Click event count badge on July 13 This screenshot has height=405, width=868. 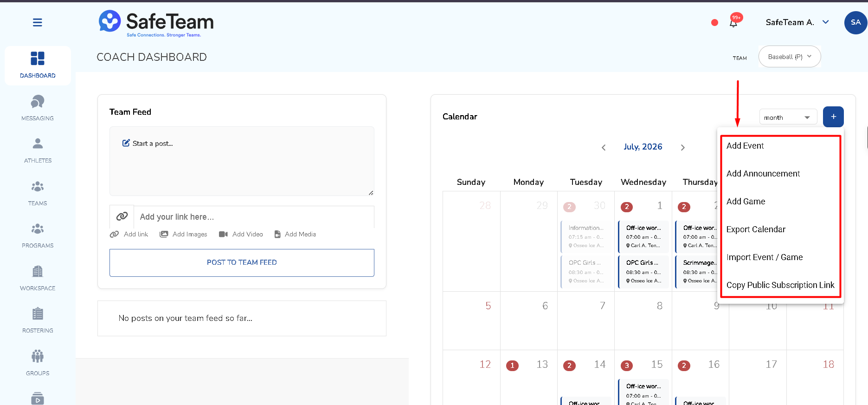[x=512, y=366]
